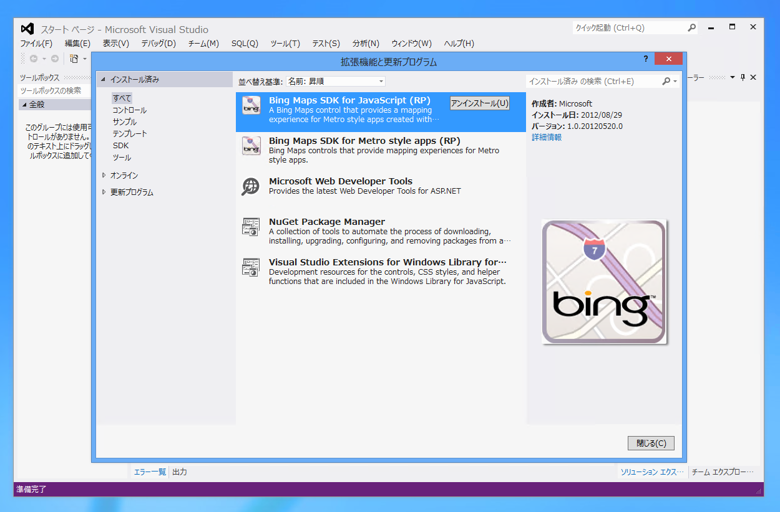Select NuGet Package Manager entry
780x512 pixels.
pyautogui.click(x=381, y=231)
